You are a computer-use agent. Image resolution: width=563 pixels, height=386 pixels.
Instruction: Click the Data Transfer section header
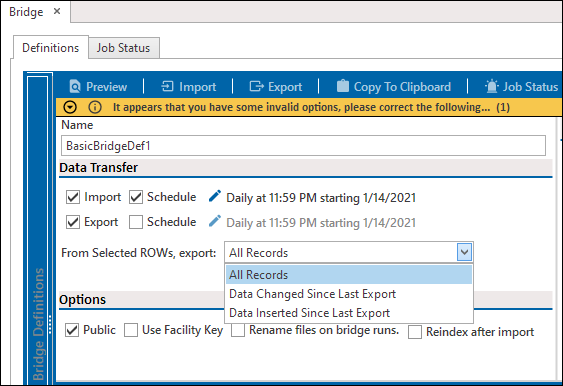click(306, 168)
